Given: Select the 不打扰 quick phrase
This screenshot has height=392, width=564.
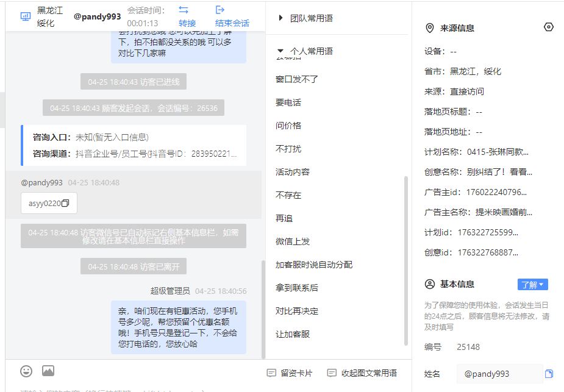Looking at the screenshot, I should coord(288,149).
